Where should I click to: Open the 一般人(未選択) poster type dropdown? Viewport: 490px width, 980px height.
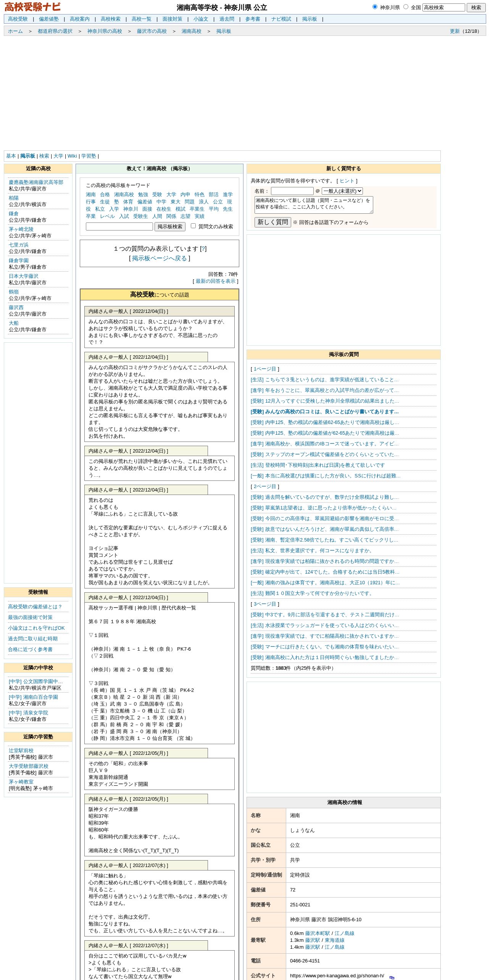[342, 191]
